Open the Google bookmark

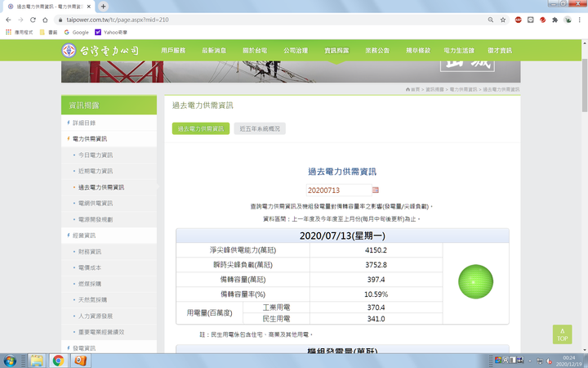77,32
